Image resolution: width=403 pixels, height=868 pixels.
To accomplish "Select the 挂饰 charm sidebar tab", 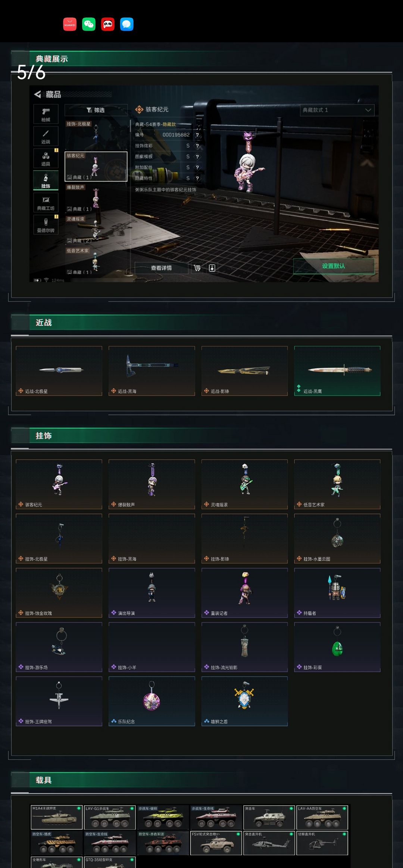I will (x=46, y=180).
